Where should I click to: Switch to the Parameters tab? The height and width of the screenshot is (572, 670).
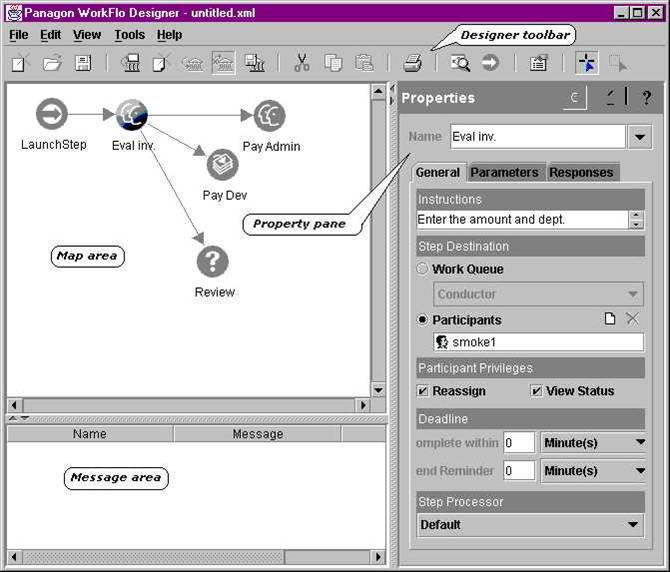(504, 172)
